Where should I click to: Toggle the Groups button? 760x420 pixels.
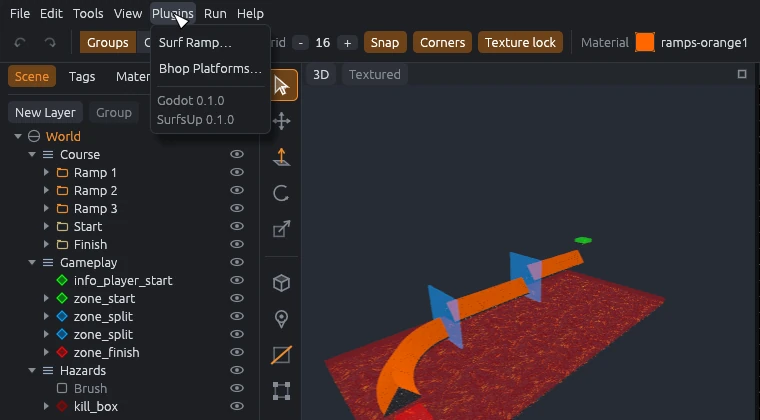click(x=108, y=43)
